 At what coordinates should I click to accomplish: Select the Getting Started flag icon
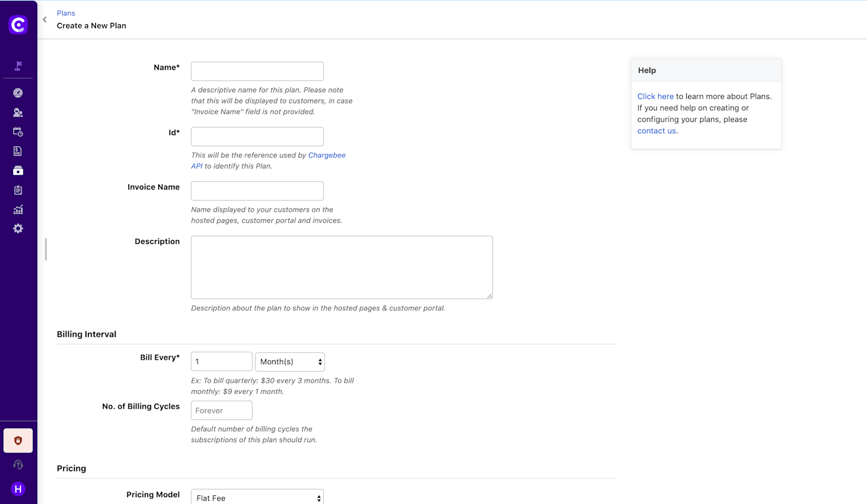point(18,65)
